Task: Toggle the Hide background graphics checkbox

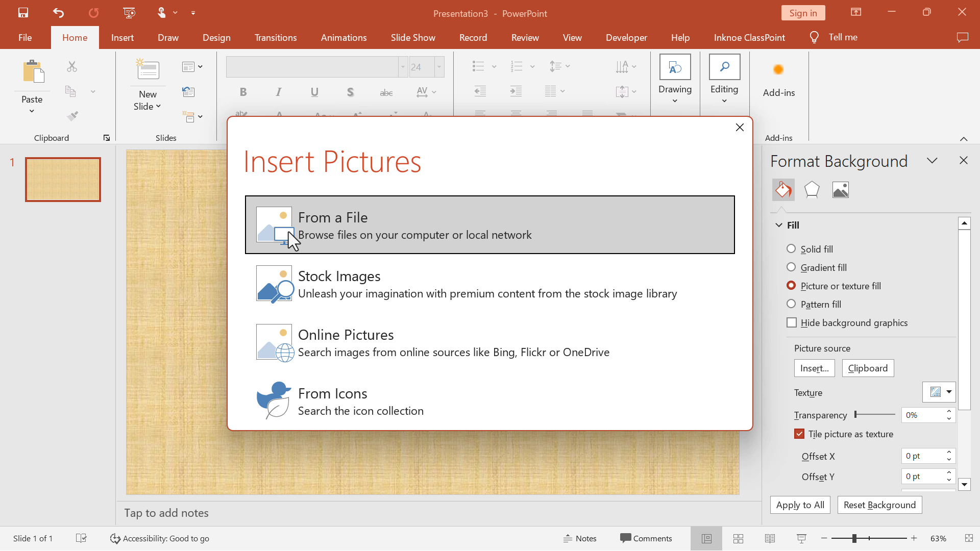Action: (792, 322)
